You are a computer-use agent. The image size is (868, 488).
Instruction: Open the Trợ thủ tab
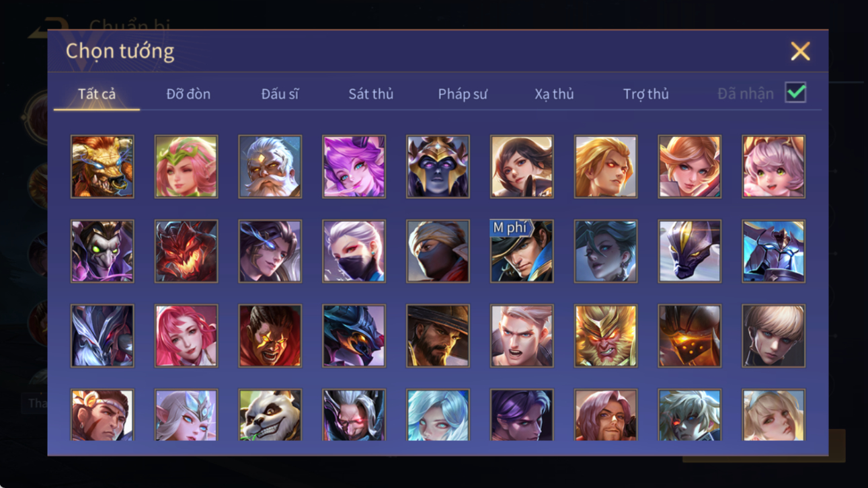tap(645, 94)
